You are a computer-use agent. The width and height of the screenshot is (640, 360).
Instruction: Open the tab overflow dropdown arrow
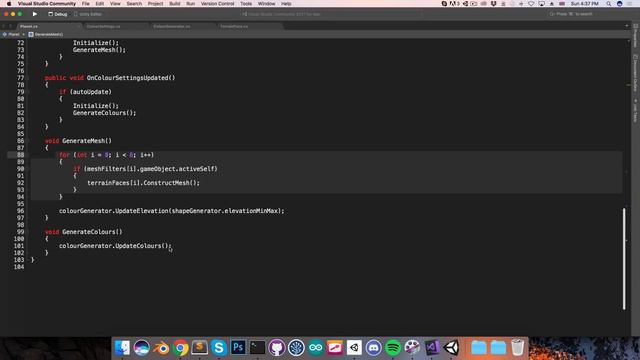[627, 26]
